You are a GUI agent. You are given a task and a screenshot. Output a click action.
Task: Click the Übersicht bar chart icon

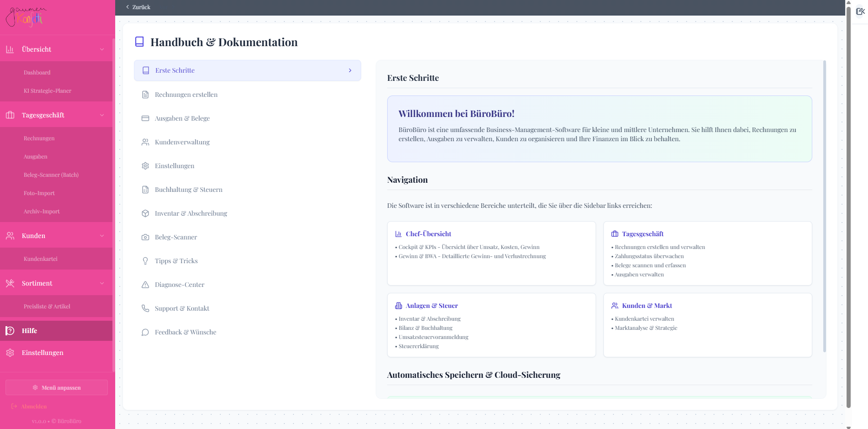tap(10, 49)
